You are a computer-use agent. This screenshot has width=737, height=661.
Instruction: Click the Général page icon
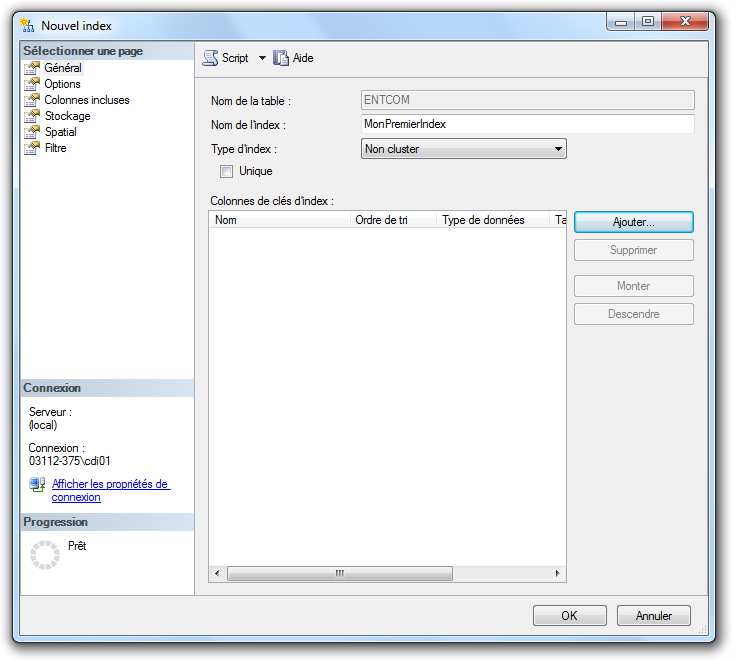[x=32, y=68]
